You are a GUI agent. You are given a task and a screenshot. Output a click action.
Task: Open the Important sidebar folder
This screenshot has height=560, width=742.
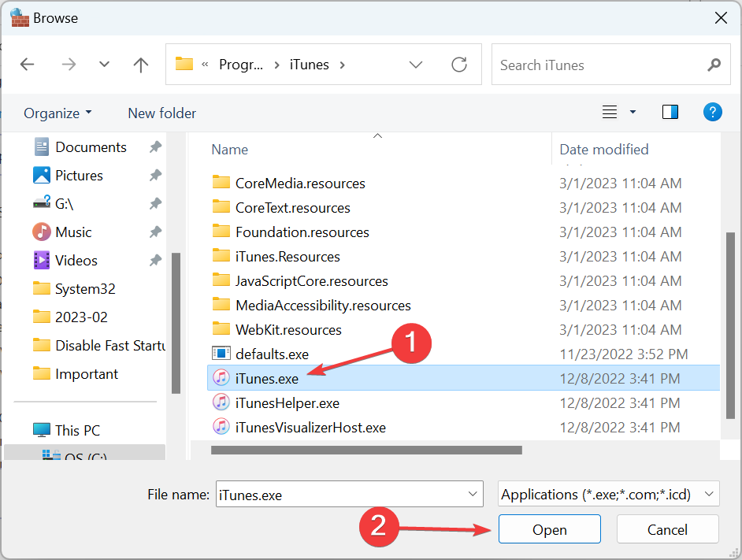[x=87, y=374]
